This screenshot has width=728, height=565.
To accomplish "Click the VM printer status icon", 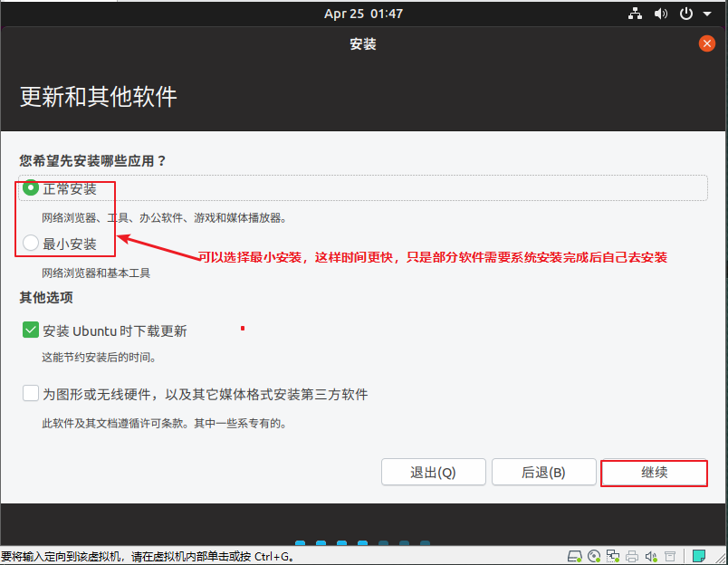I will [x=632, y=556].
